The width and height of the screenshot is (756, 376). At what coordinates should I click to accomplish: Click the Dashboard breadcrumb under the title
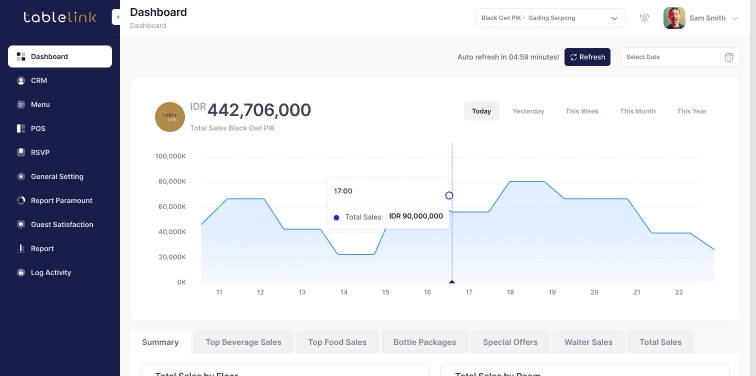148,26
